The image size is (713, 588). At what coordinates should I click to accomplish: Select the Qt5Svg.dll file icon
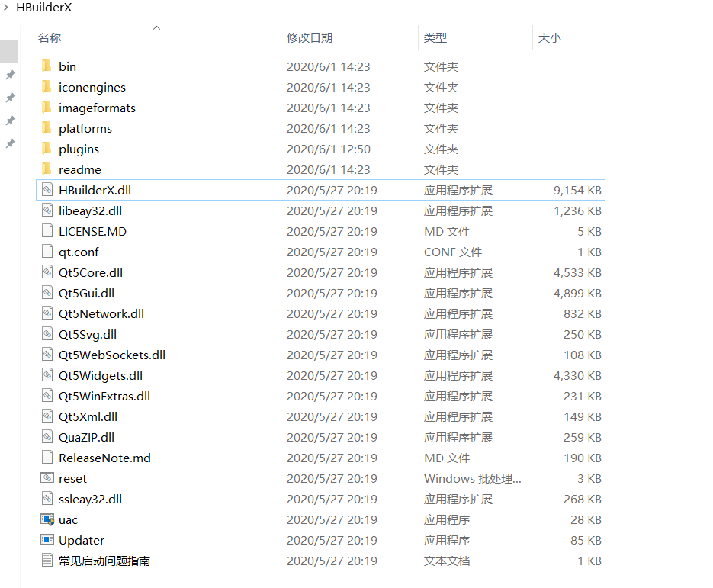click(47, 334)
